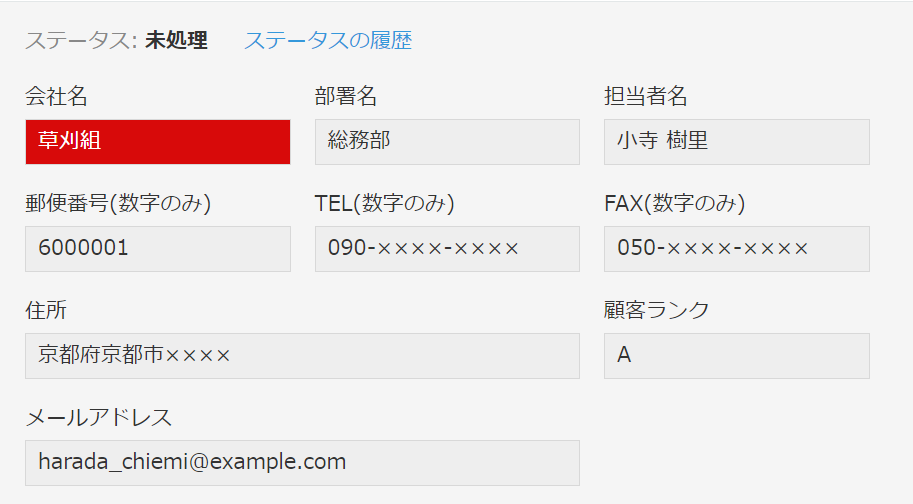Click the 顧客ランク label
This screenshot has width=913, height=504.
click(656, 310)
